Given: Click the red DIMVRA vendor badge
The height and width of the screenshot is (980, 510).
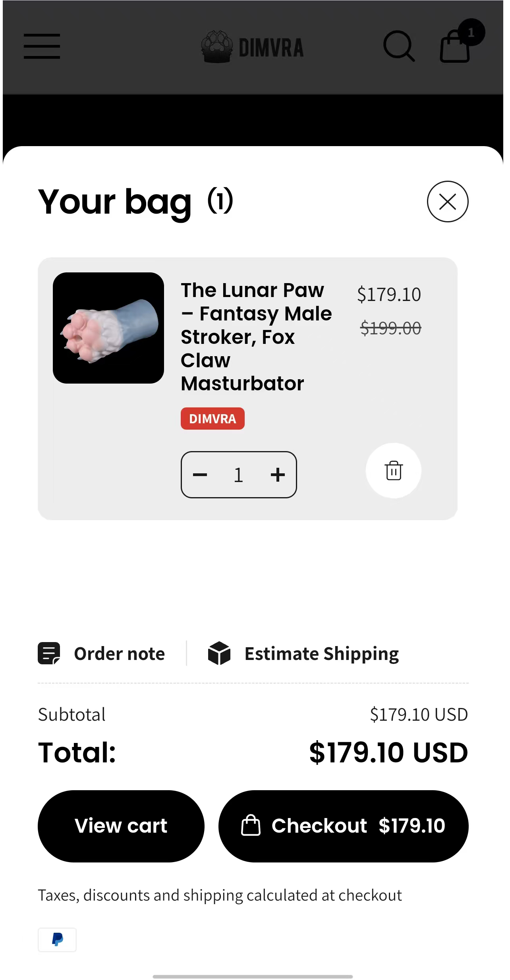Looking at the screenshot, I should [x=212, y=419].
